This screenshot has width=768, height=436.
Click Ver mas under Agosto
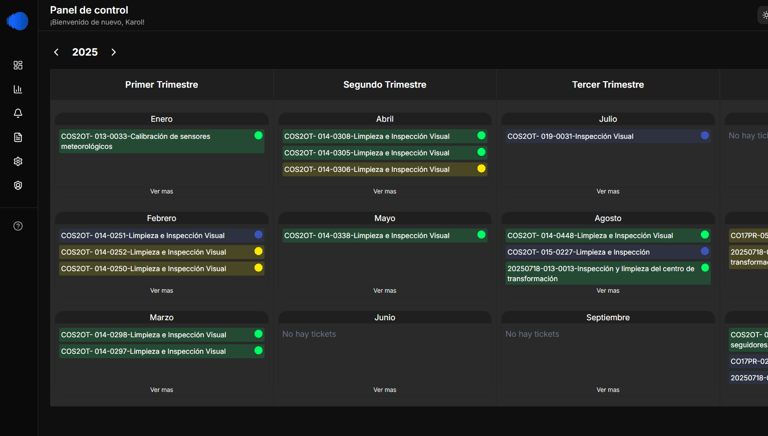point(608,291)
